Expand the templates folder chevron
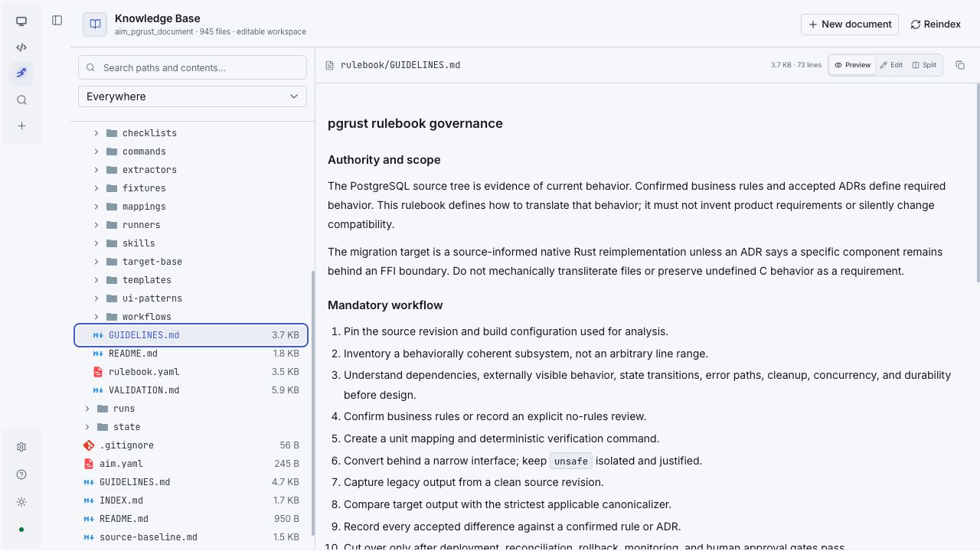 pos(96,280)
